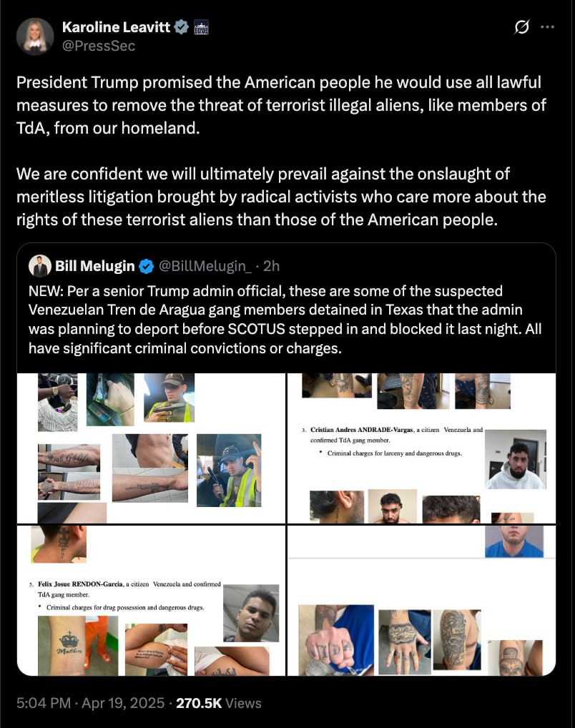Click the Bill Melugin name in quote
Screen dimensions: 575x728
(x=94, y=266)
